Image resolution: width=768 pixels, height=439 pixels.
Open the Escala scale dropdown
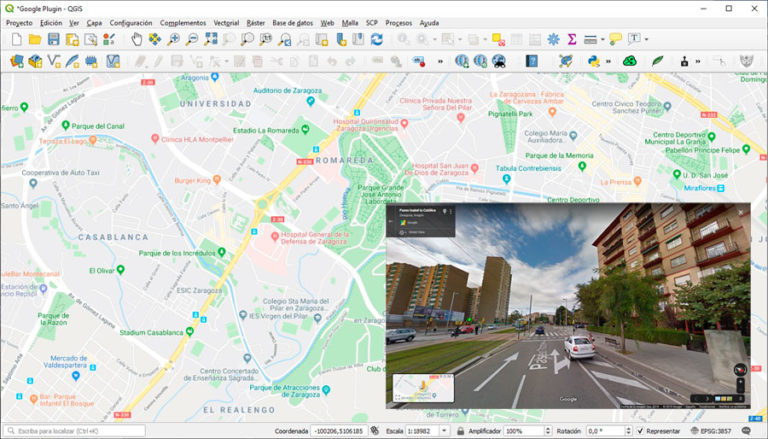pyautogui.click(x=444, y=431)
